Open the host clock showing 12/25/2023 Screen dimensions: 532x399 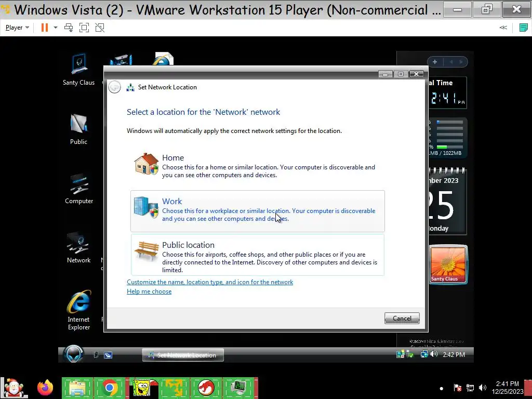click(507, 388)
